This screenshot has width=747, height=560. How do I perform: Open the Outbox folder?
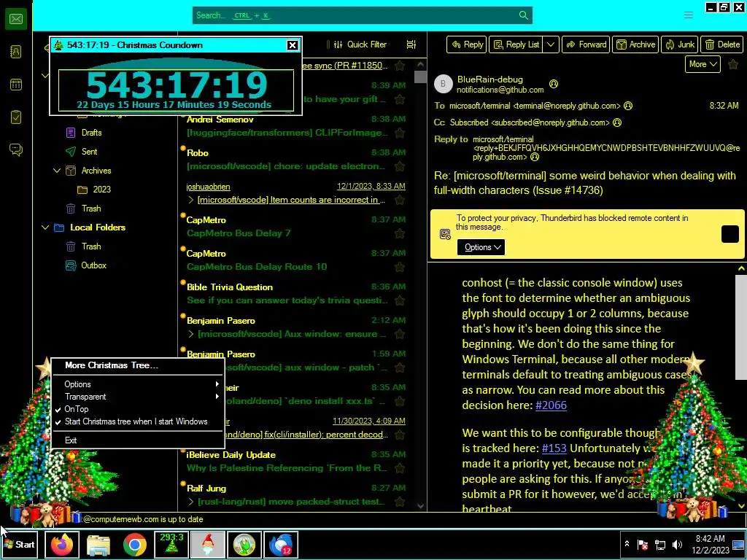[x=93, y=265]
